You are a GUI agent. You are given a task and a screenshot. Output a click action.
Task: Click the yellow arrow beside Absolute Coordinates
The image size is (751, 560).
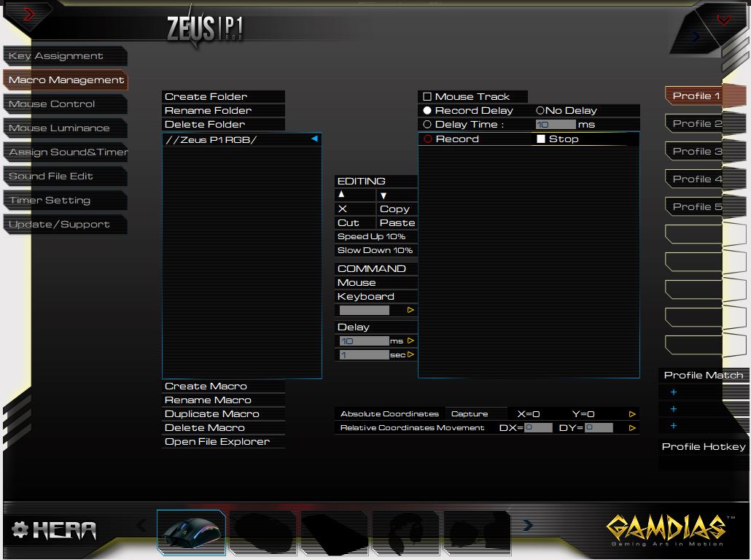pos(632,414)
